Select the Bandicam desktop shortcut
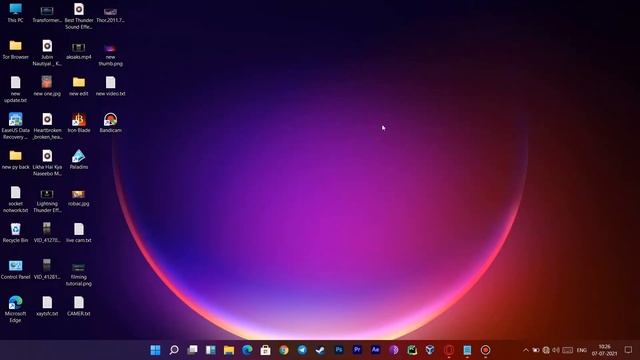The height and width of the screenshot is (360, 640). [110, 122]
